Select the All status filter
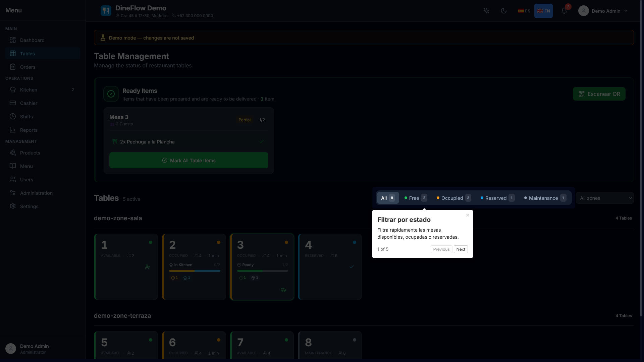644x362 pixels. (388, 198)
